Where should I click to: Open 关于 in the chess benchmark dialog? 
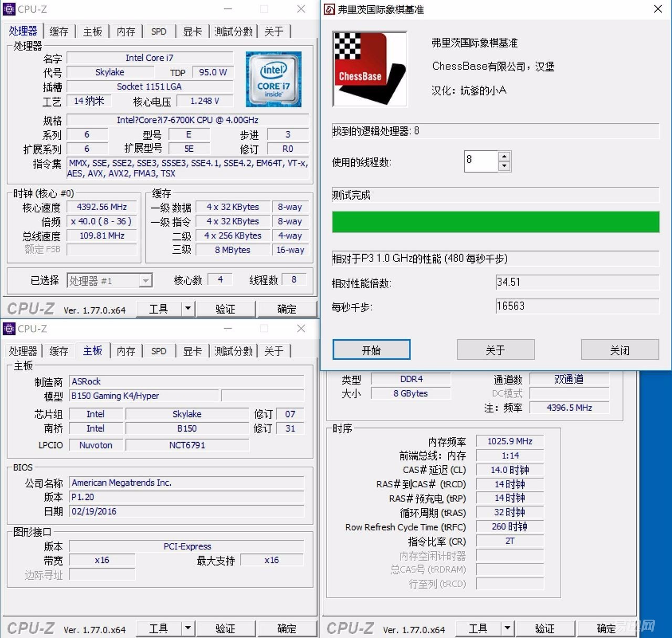pyautogui.click(x=496, y=350)
